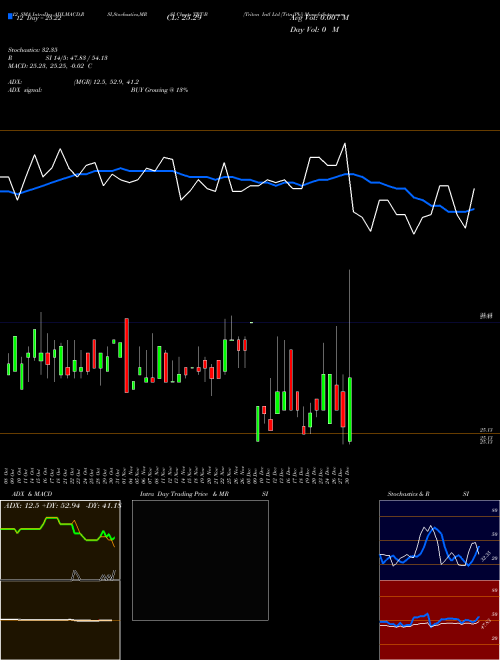Viewport: 500px width, 660px height.
Task: Click the long red candle around 31 Oct
Action: 126,355
